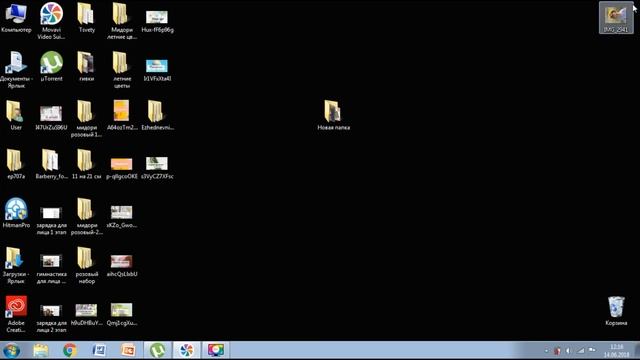Select the гимнастика для лица video file
The height and width of the screenshot is (360, 640).
point(51,269)
